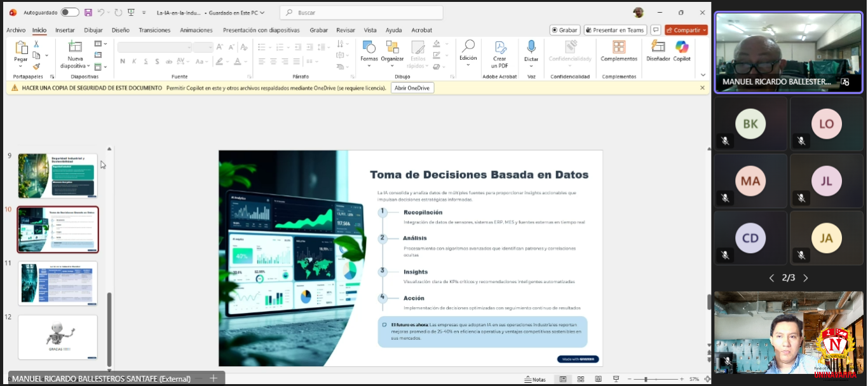
Task: Click the Abrir OneDrive button
Action: [412, 88]
